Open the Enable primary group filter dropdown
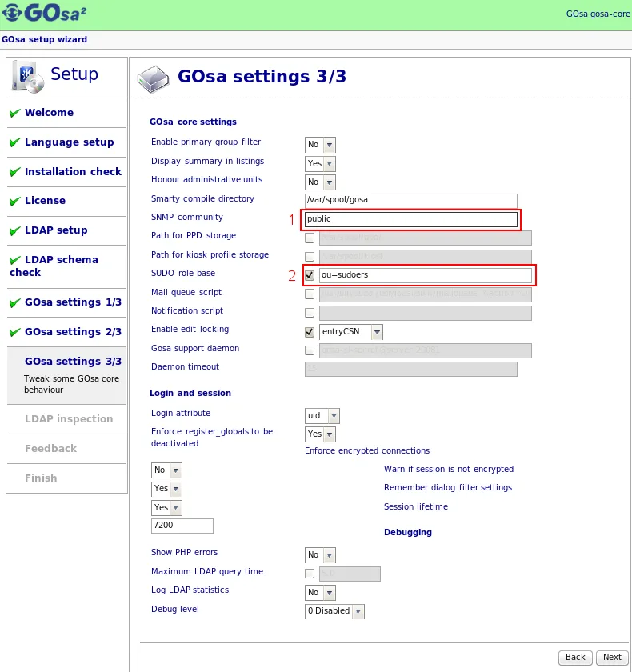 tap(320, 145)
